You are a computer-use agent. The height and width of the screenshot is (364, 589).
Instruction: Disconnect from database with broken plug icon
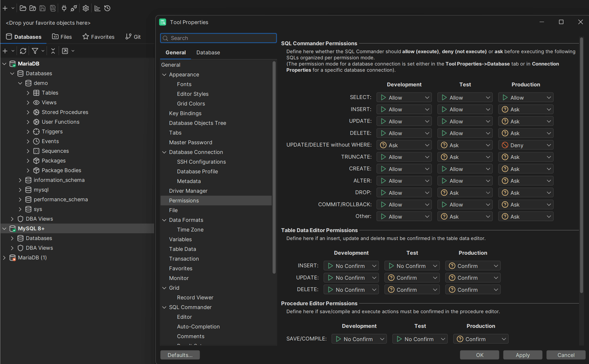(x=74, y=8)
